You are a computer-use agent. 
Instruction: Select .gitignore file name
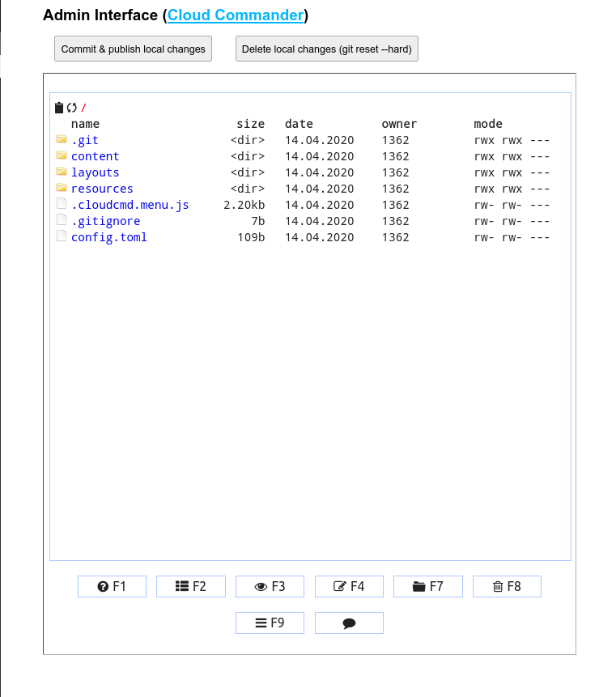tap(106, 221)
